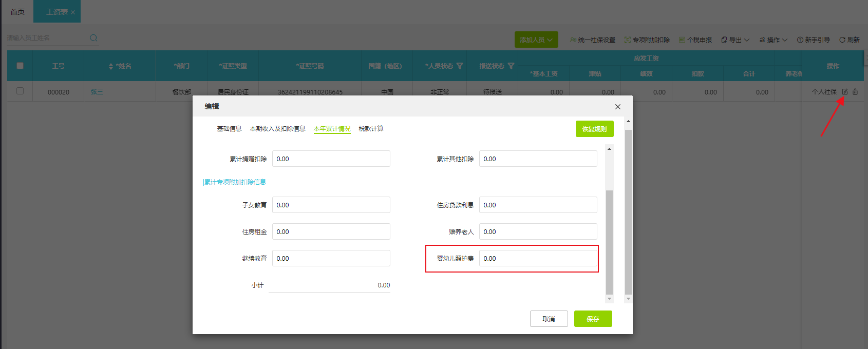868x349 pixels.
Task: Toggle the select-all checkbox in table header
Action: click(x=20, y=66)
